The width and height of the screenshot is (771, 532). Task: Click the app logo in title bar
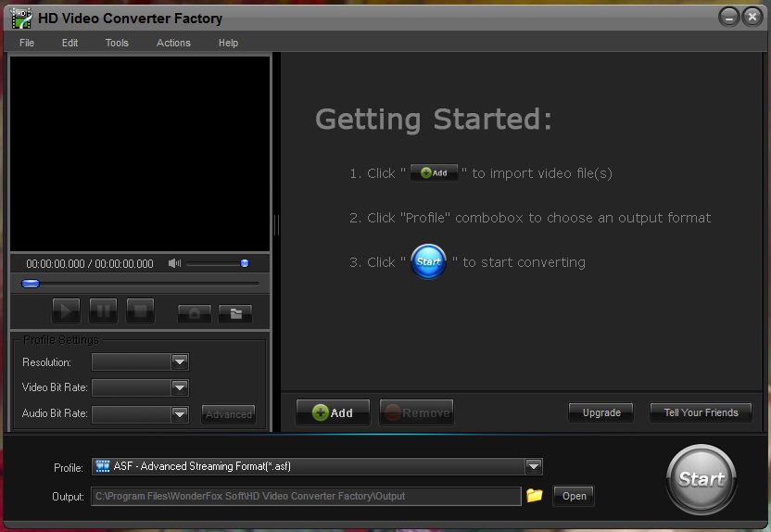(20, 18)
